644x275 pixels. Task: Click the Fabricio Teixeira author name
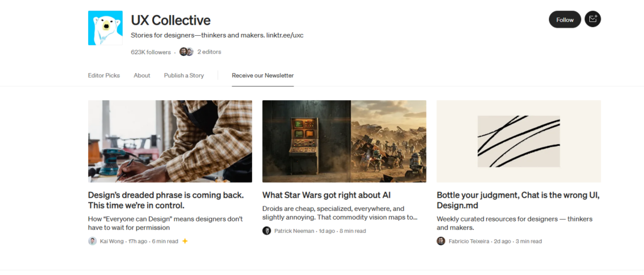pos(469,242)
